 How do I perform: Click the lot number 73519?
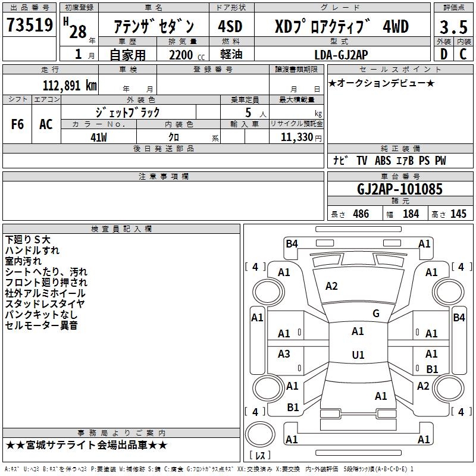[29, 25]
